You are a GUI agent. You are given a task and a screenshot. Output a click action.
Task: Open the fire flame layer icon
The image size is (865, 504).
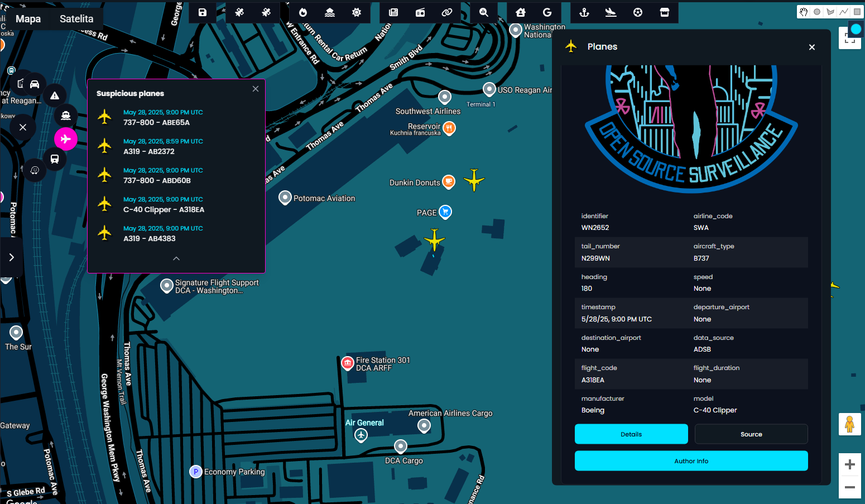[303, 12]
